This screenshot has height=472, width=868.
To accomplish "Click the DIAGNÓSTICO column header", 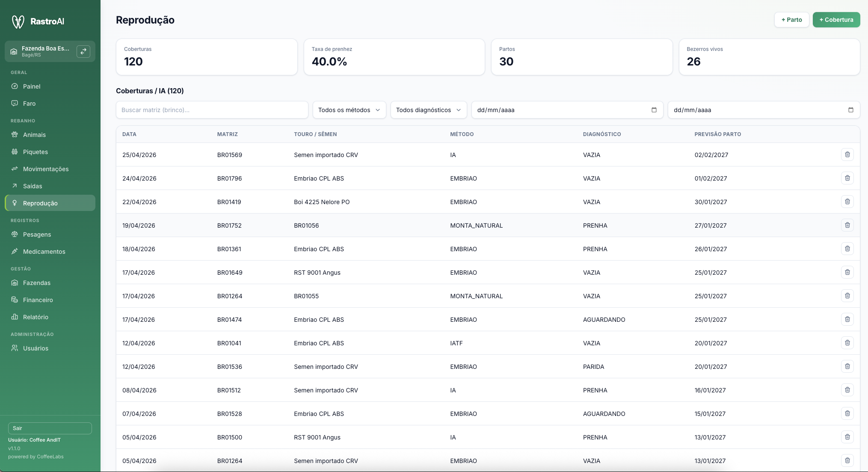I will [x=602, y=134].
